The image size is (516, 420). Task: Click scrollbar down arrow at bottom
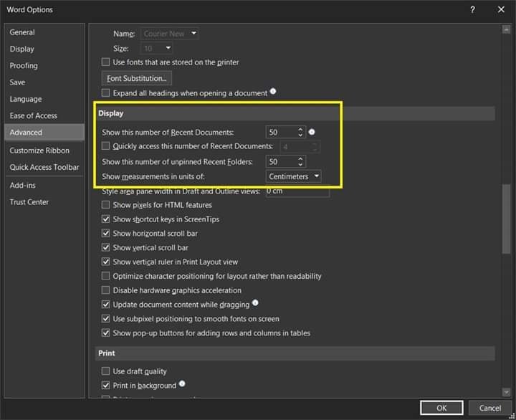coord(506,392)
